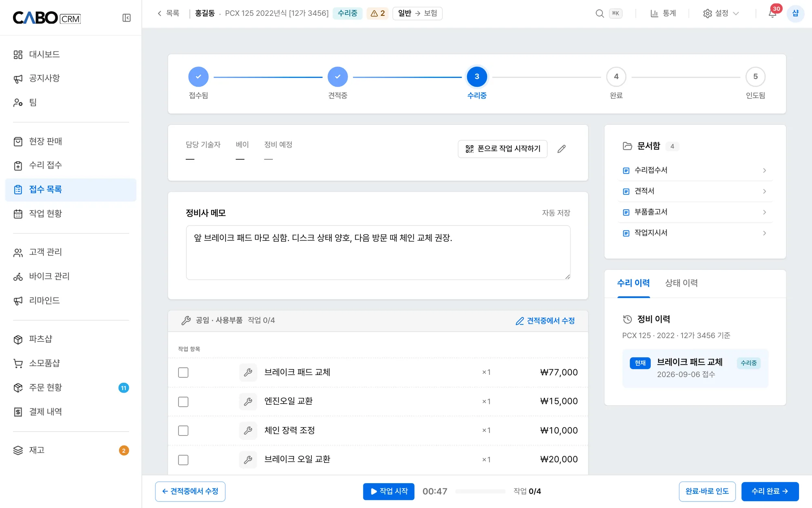Image resolution: width=812 pixels, height=508 pixels.
Task: Open 파츠샵 in the sidebar
Action: pyautogui.click(x=71, y=339)
